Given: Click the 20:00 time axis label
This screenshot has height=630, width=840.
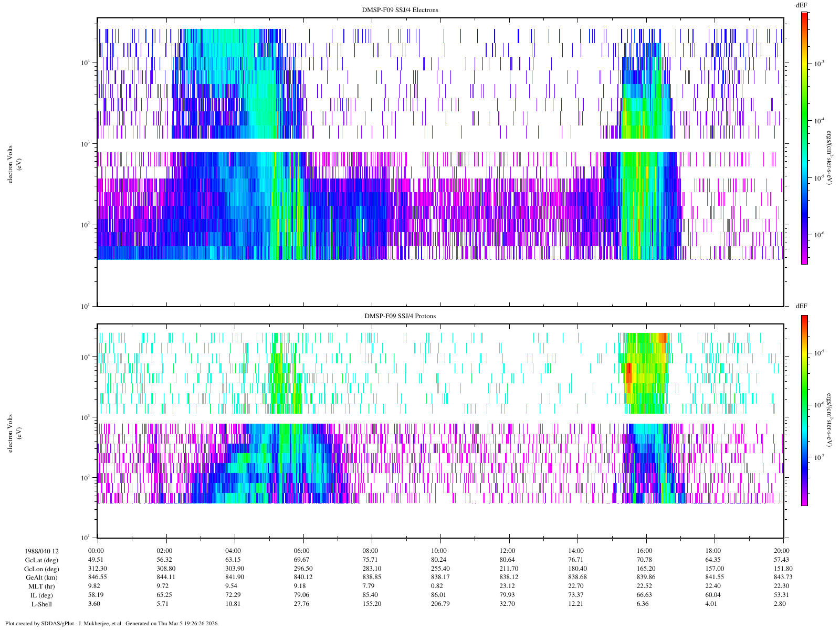Looking at the screenshot, I should [783, 551].
